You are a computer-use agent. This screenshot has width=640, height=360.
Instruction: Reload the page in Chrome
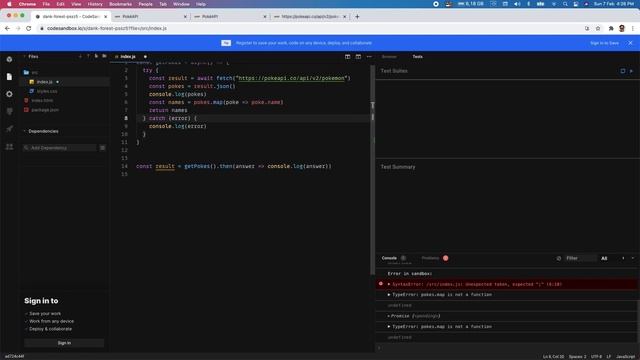click(29, 28)
